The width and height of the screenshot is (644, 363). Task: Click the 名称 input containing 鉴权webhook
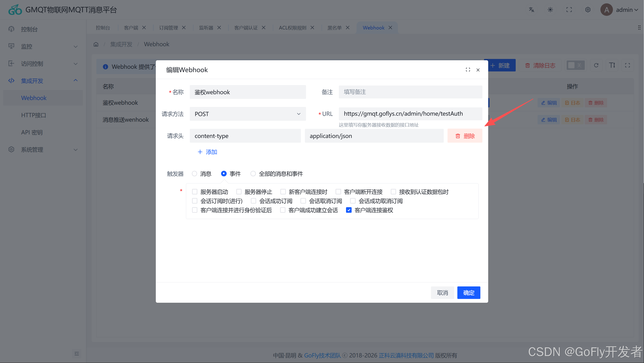click(247, 92)
